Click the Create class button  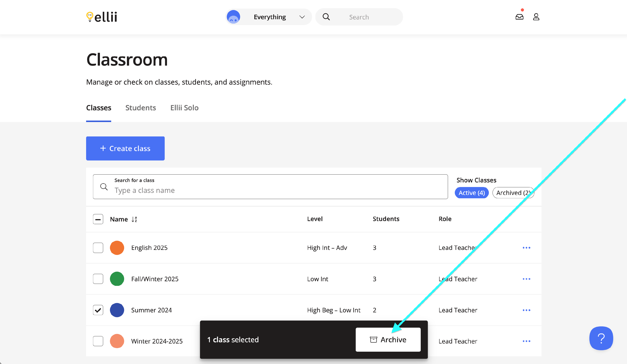(125, 148)
